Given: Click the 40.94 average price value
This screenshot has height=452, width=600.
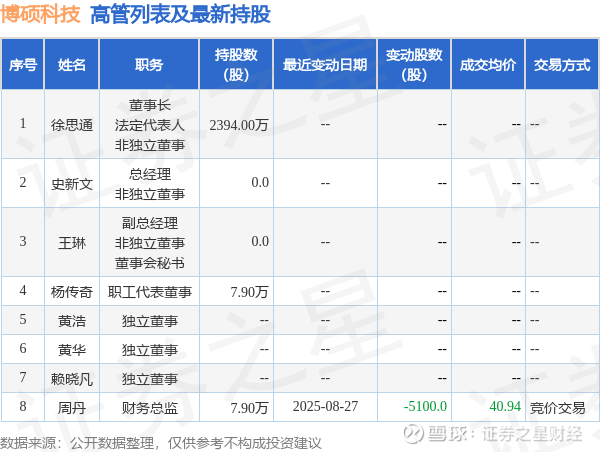Looking at the screenshot, I should point(505,406).
